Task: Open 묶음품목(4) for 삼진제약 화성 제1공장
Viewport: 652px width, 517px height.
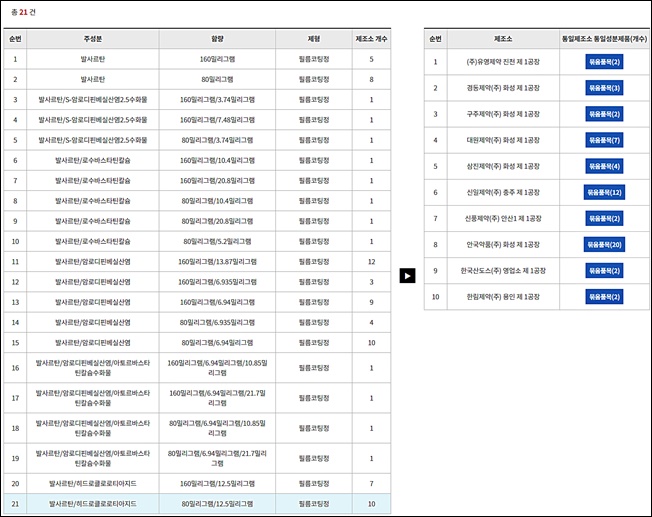Action: point(604,166)
